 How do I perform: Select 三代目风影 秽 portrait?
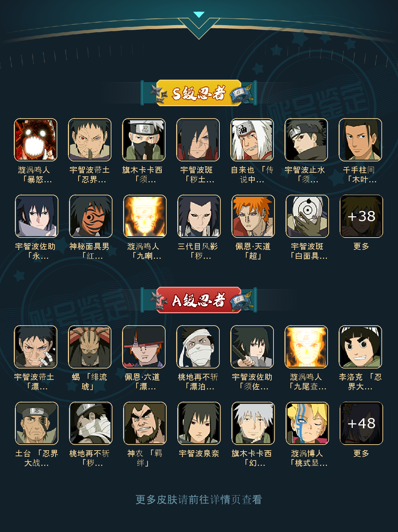[x=199, y=216]
